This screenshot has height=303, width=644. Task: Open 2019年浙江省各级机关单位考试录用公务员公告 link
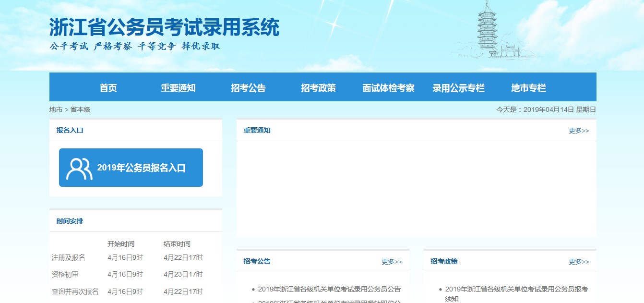pos(329,289)
